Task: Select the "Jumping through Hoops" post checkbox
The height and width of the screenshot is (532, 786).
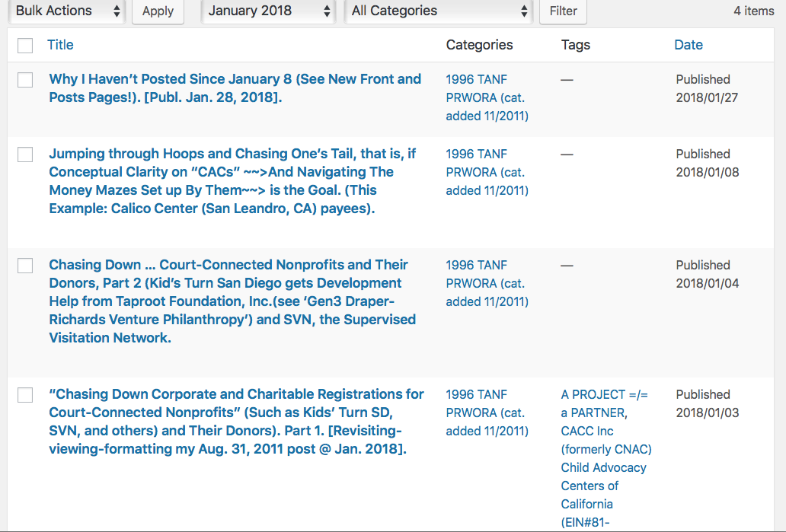Action: tap(25, 155)
